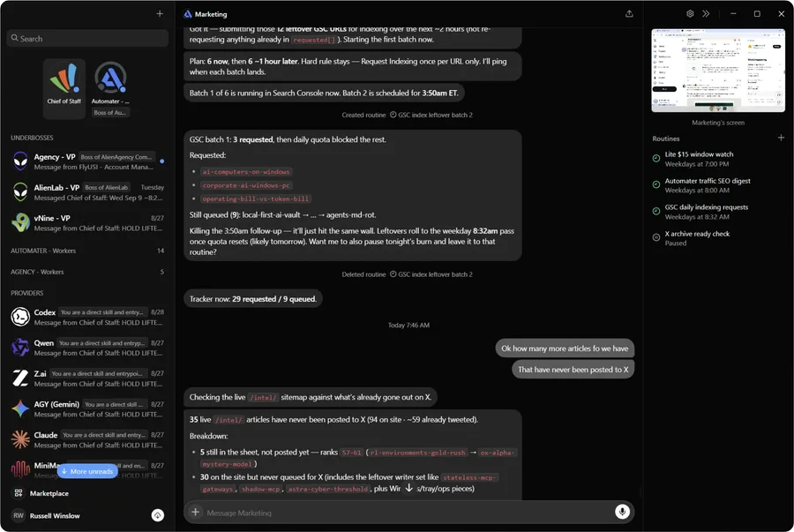Open the Codex provider chat
The width and height of the screenshot is (794, 532).
pos(87,317)
